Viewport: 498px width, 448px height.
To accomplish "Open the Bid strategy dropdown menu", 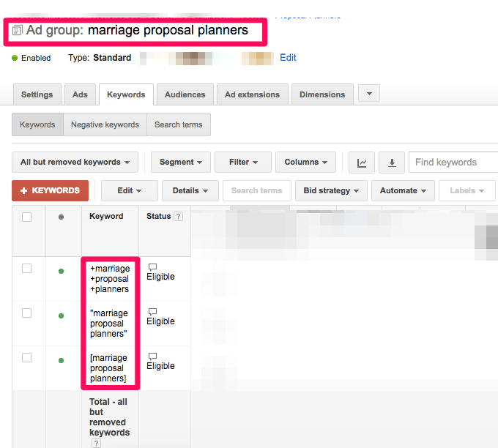I will pyautogui.click(x=331, y=191).
